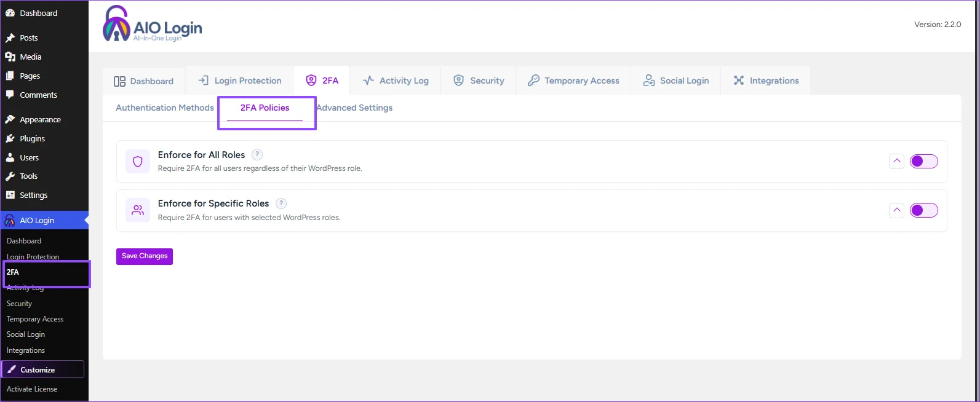
Task: Click the Version: 2.2.0 text
Action: point(938,25)
